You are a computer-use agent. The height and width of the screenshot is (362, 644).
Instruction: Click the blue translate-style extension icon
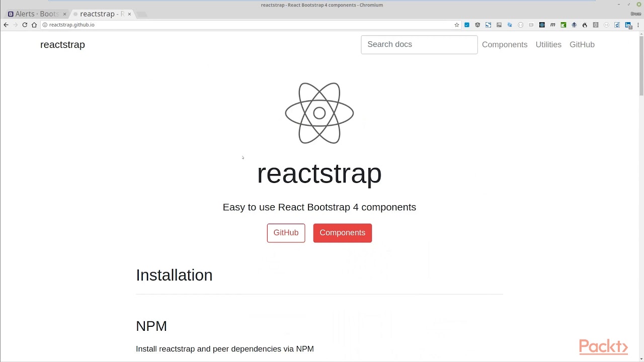coord(510,25)
